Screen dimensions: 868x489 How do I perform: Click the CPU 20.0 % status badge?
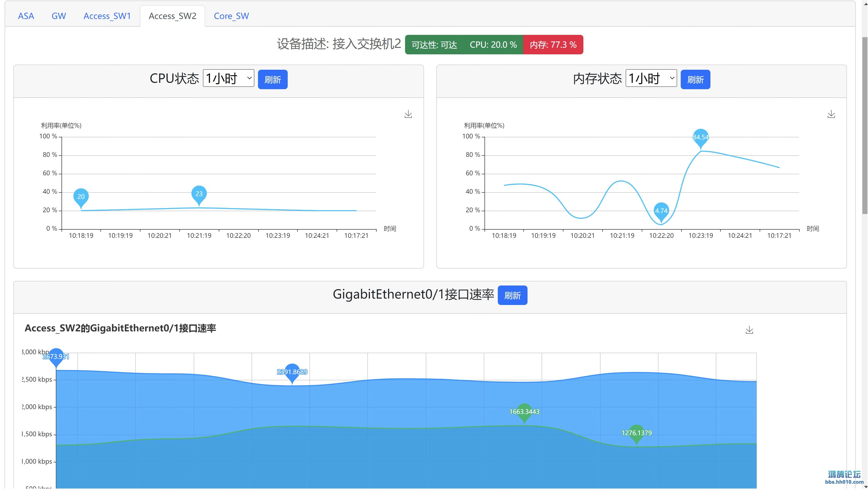point(493,45)
